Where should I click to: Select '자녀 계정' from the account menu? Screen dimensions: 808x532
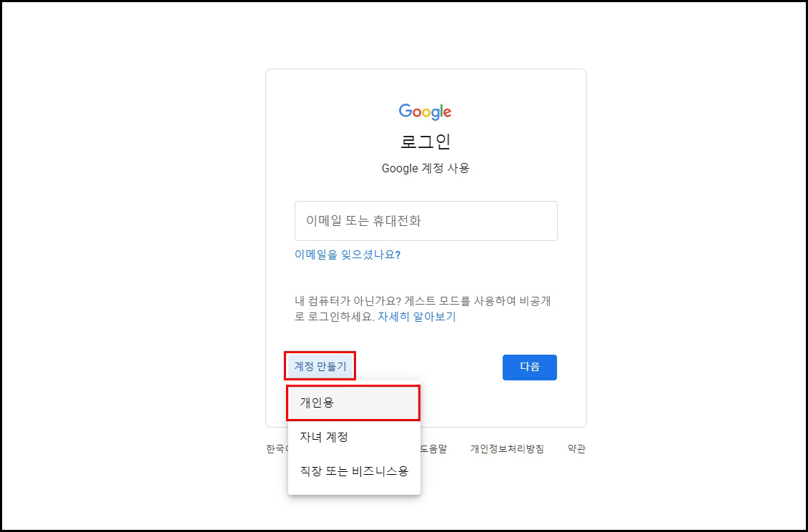click(x=354, y=437)
